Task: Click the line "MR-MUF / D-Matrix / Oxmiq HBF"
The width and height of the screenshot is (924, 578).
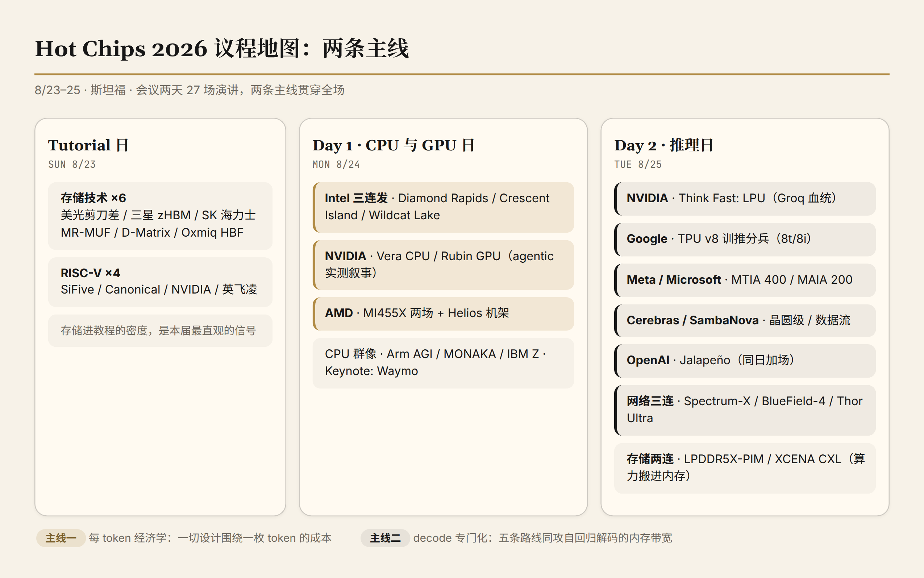Action: pyautogui.click(x=152, y=232)
